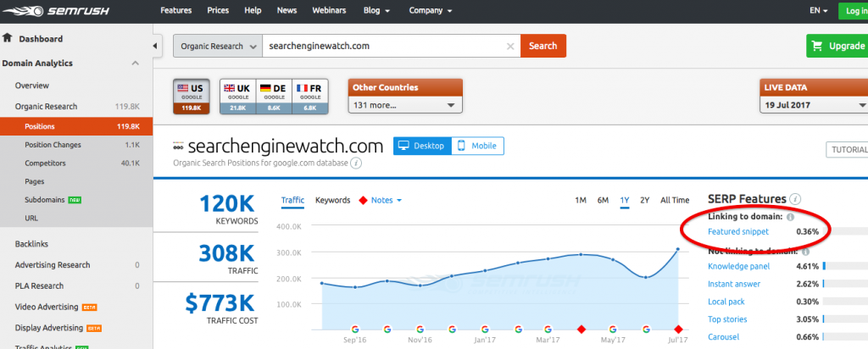Click the info icon beside google.com database
The height and width of the screenshot is (349, 868).
pos(357,163)
